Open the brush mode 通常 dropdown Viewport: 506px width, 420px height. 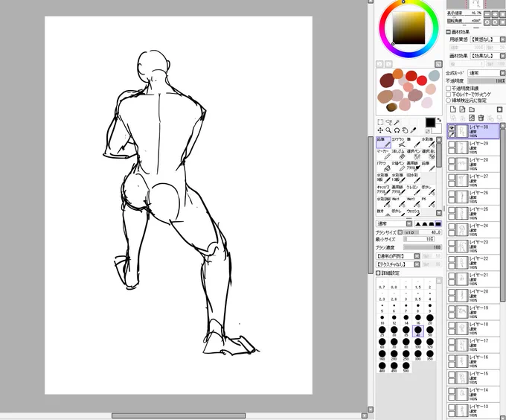coord(394,223)
